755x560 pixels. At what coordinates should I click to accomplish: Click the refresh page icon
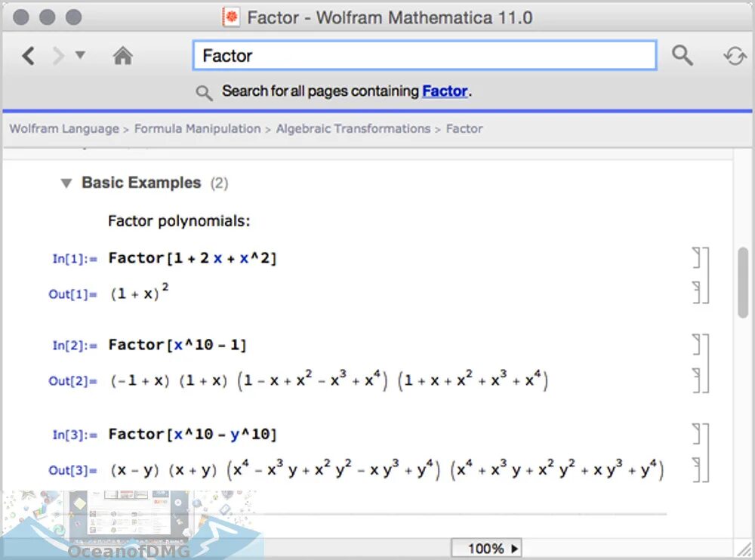click(x=734, y=56)
